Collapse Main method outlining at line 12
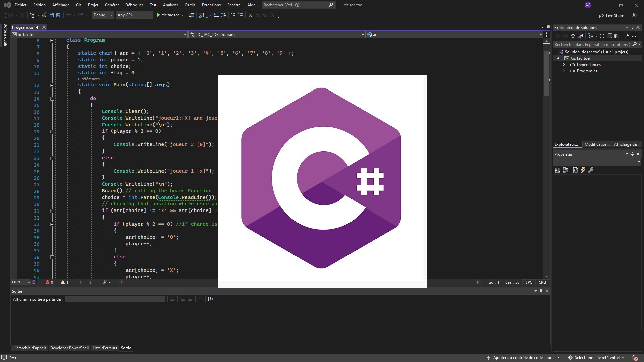This screenshot has width=644, height=362. 52,85
